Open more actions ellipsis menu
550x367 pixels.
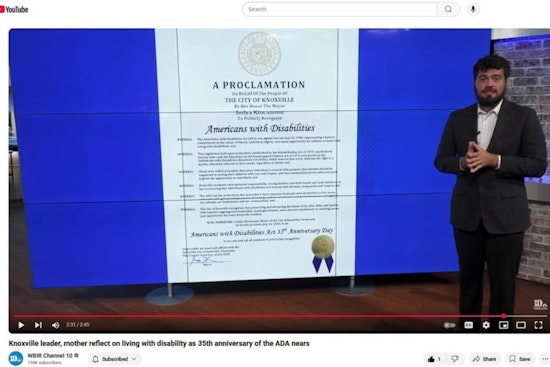tap(545, 359)
